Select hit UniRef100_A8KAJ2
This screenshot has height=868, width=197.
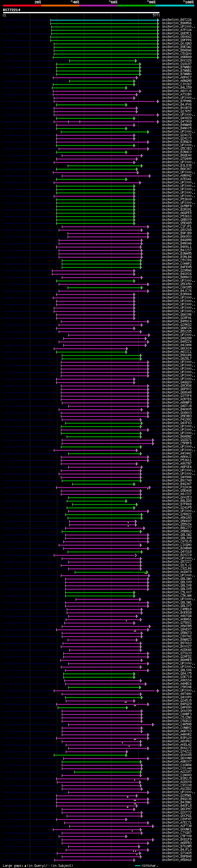(x=177, y=457)
